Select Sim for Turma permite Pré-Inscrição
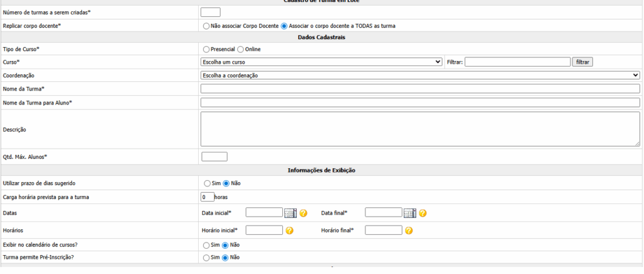The width and height of the screenshot is (644, 274). point(206,258)
